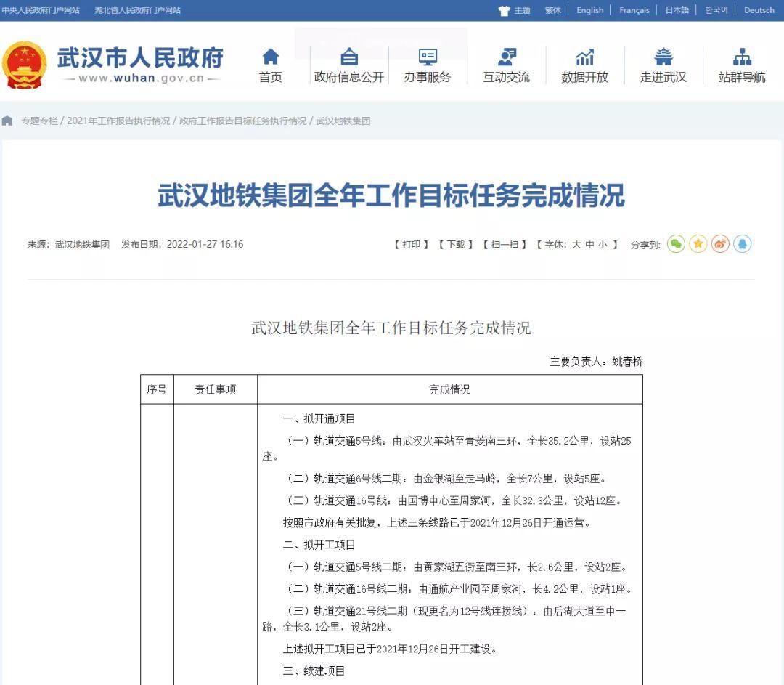Click the 一、拟开通项目 heading

[x=319, y=419]
